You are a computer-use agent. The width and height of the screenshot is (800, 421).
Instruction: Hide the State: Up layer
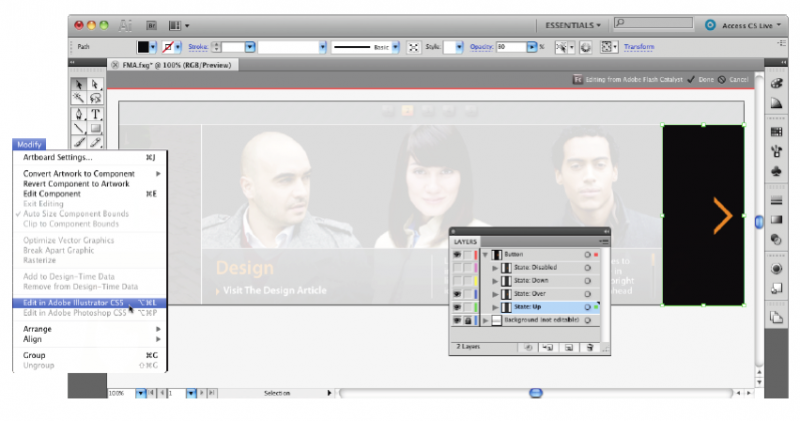coord(457,307)
